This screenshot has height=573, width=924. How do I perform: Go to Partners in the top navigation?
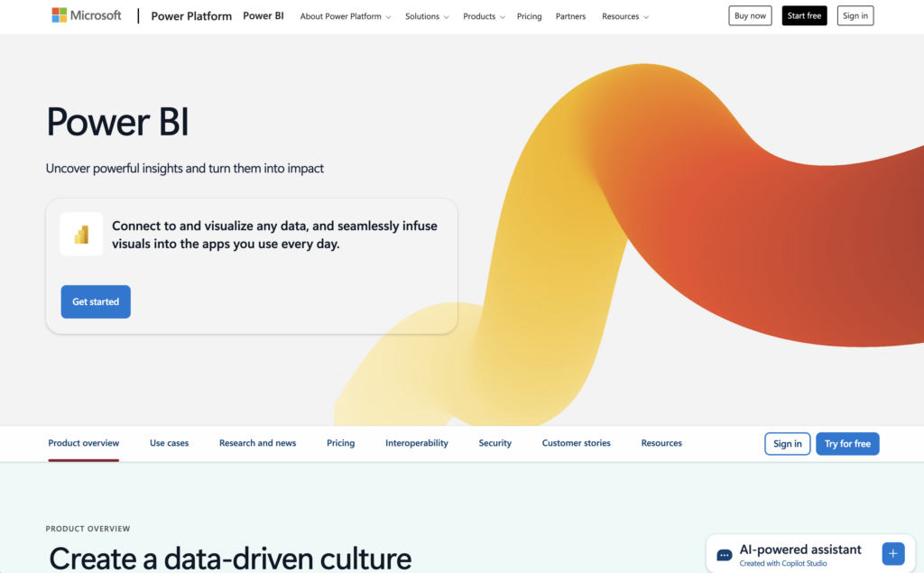(570, 16)
